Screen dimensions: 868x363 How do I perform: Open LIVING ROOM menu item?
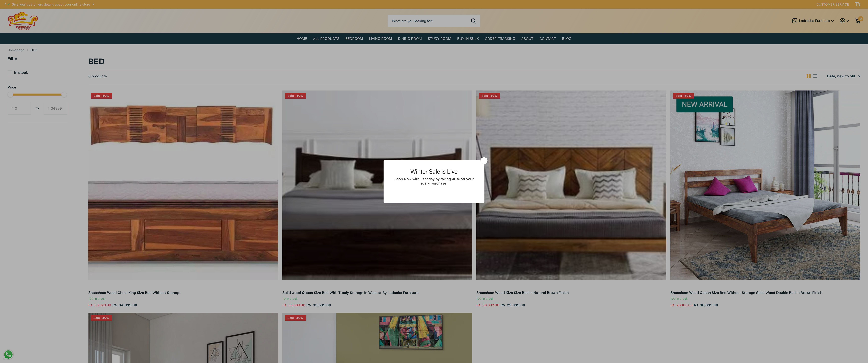[380, 39]
